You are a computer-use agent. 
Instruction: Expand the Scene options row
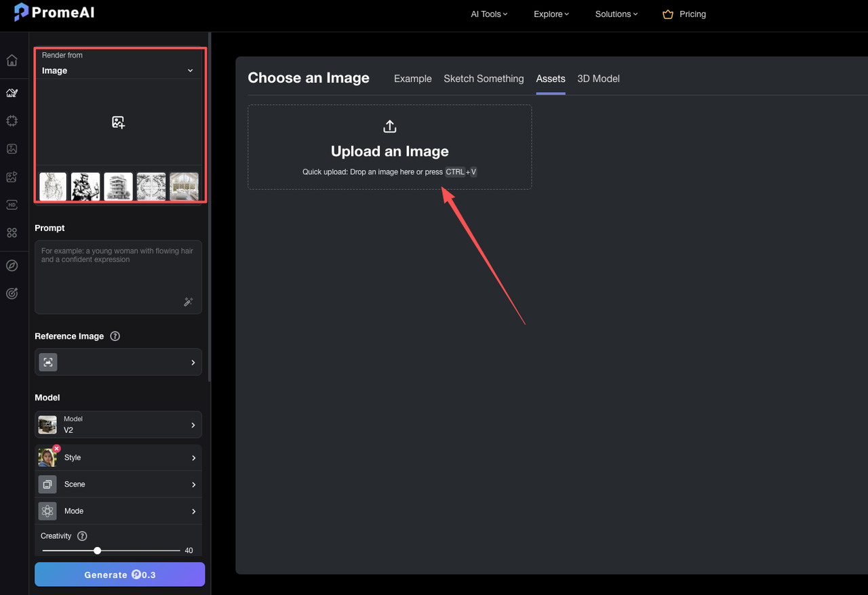[118, 485]
